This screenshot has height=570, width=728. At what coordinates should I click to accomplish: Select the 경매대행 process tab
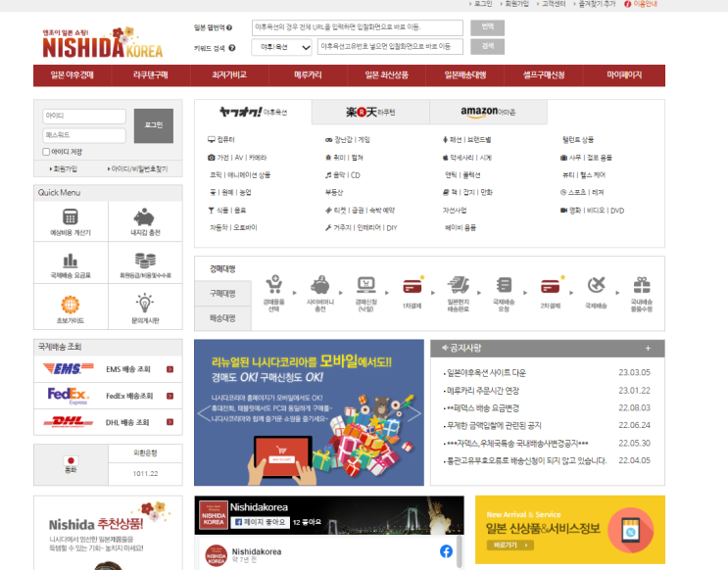(x=222, y=268)
